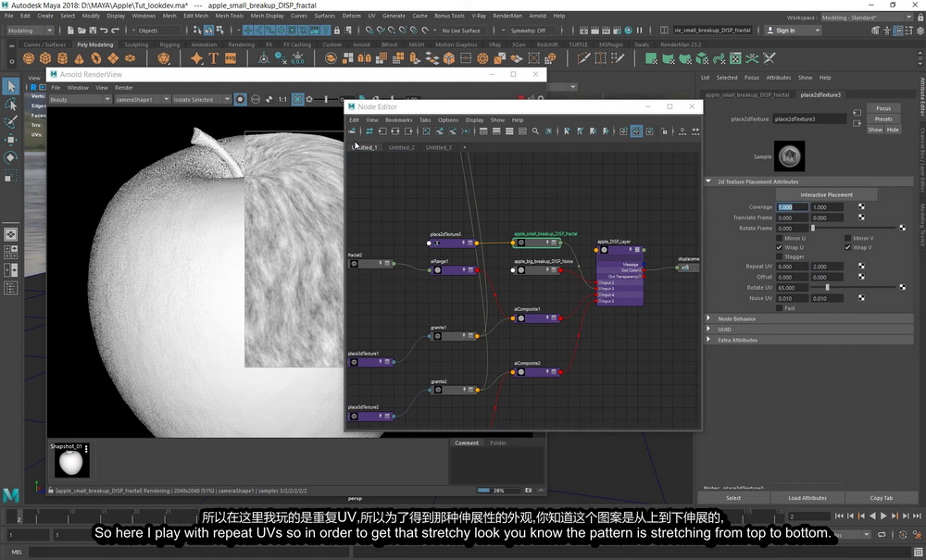Click the Open Scene folder icon
Viewport: 926px width, 560px height.
82,31
